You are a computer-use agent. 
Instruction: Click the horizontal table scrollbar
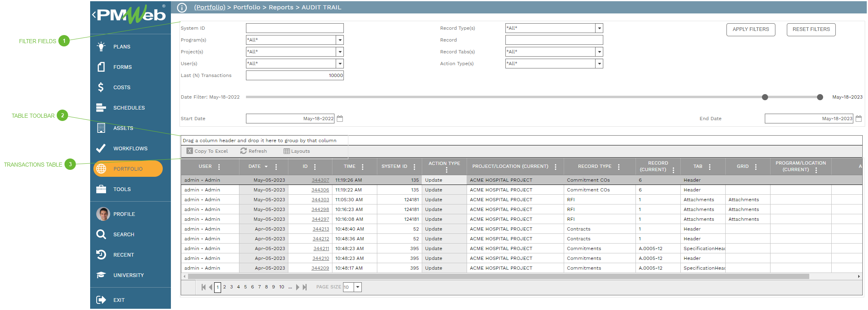click(498, 276)
